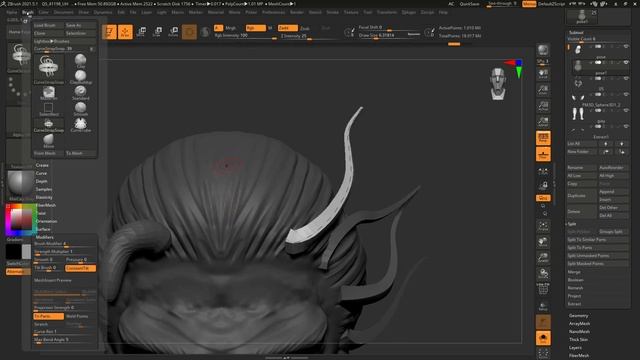Expand the Elasticity brush section
640x360 pixels.
coord(44,197)
